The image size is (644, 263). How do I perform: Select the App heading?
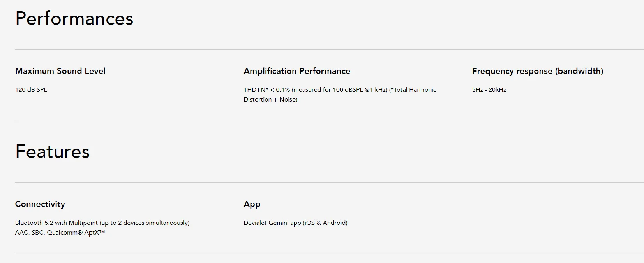click(x=252, y=204)
